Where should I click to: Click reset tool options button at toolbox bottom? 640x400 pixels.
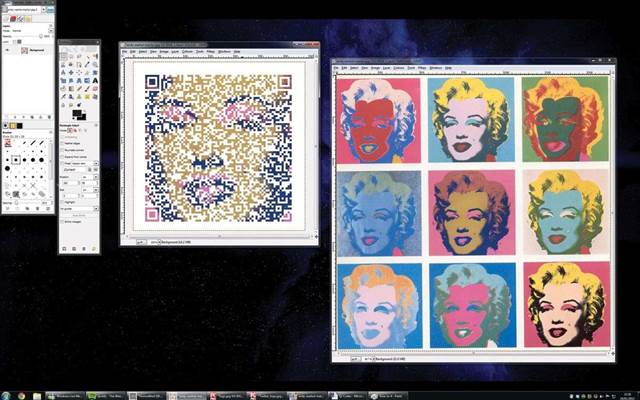coord(94,249)
